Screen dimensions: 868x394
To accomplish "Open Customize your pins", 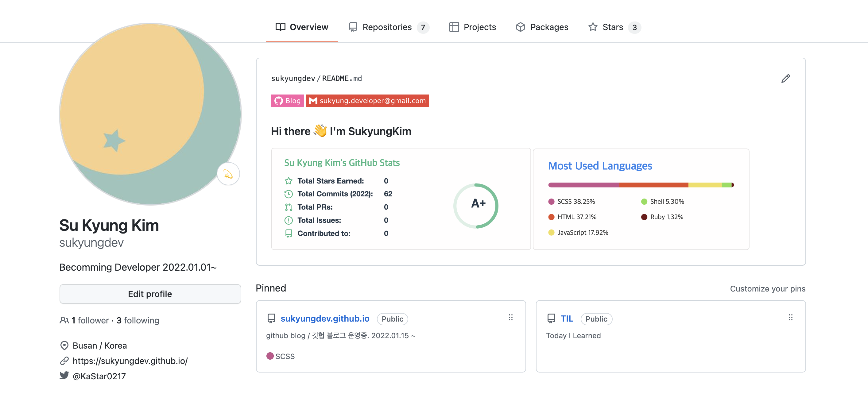I will pyautogui.click(x=767, y=289).
